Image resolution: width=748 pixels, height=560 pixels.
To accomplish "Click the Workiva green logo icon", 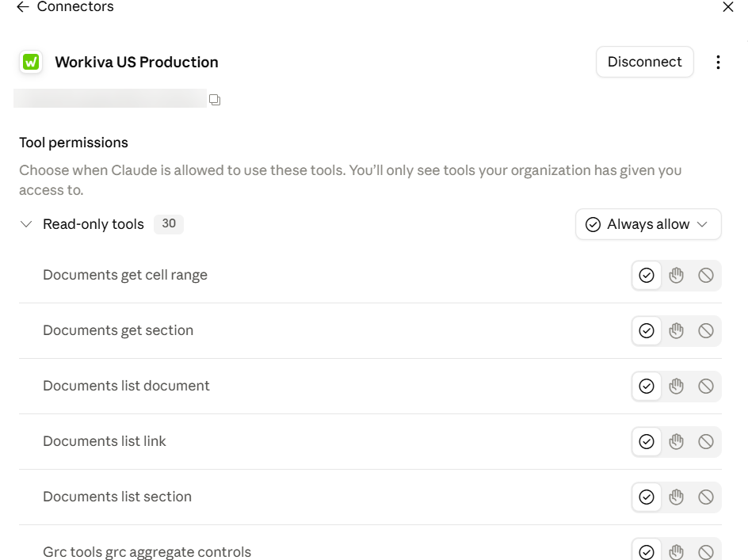I will click(31, 62).
